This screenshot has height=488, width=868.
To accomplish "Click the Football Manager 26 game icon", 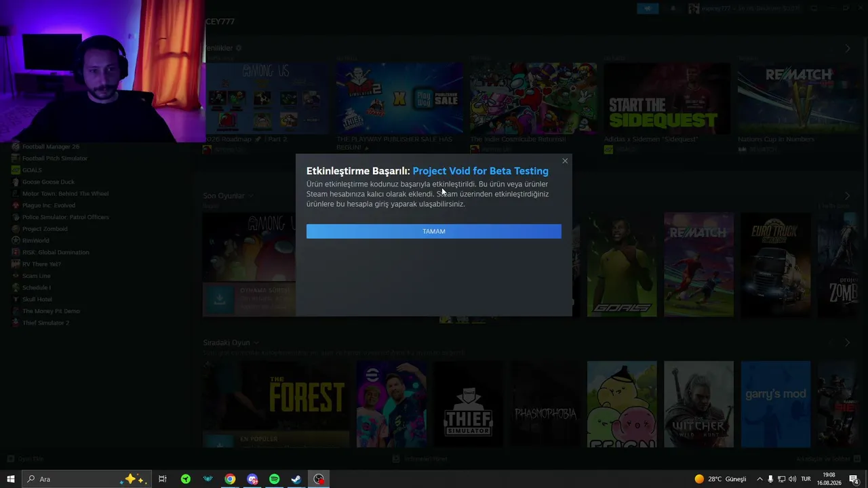I will (x=16, y=146).
